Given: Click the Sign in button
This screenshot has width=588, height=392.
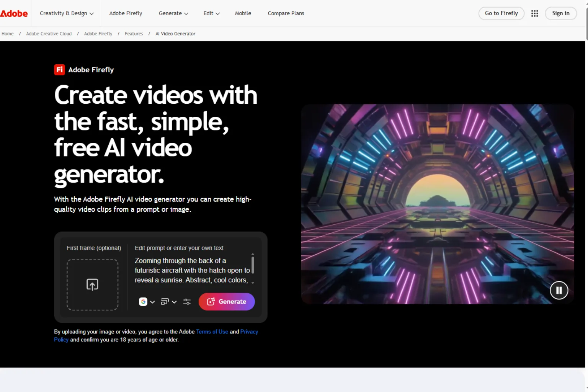Looking at the screenshot, I should [561, 13].
